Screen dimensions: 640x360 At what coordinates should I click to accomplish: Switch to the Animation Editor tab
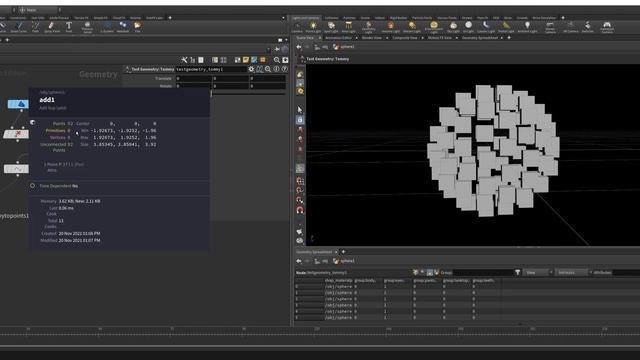[338, 38]
